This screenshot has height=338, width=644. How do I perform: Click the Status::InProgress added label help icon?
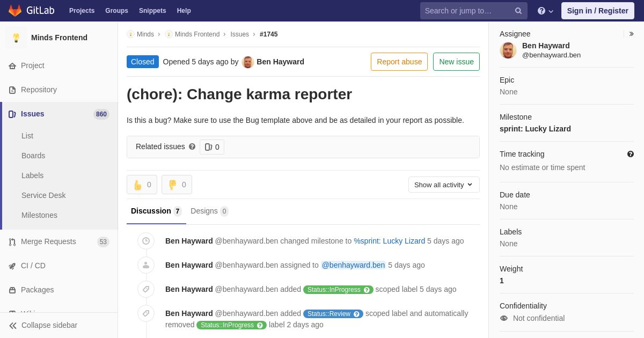367,290
